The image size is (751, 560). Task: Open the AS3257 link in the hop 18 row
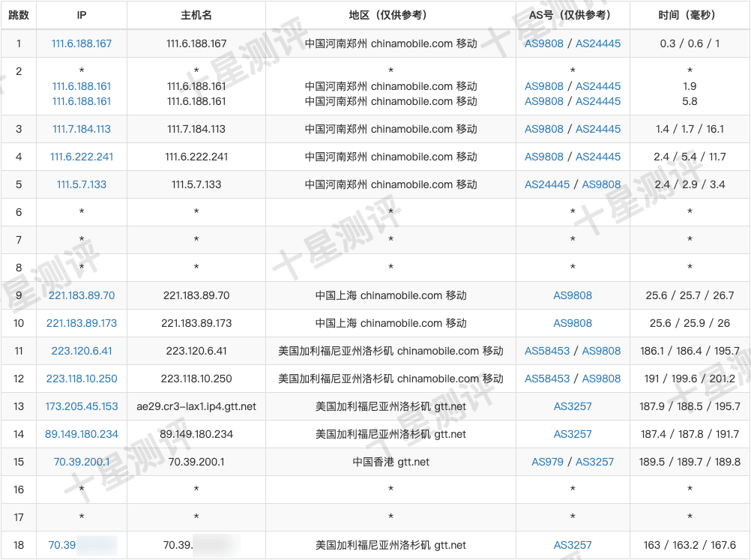pos(573,545)
